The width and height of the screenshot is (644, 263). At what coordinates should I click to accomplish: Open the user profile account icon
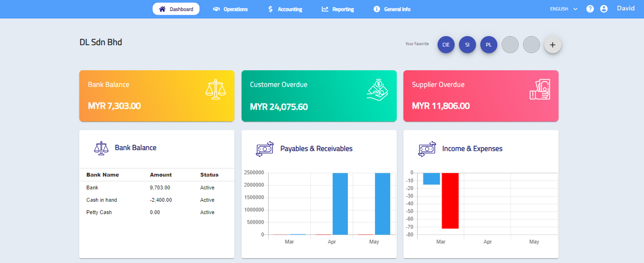pyautogui.click(x=604, y=9)
